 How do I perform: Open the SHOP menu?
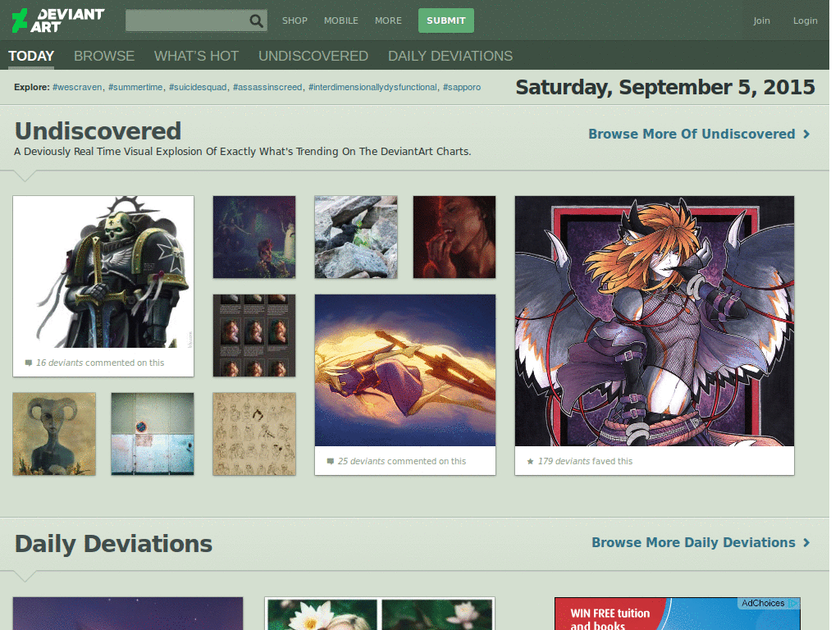[x=294, y=21]
